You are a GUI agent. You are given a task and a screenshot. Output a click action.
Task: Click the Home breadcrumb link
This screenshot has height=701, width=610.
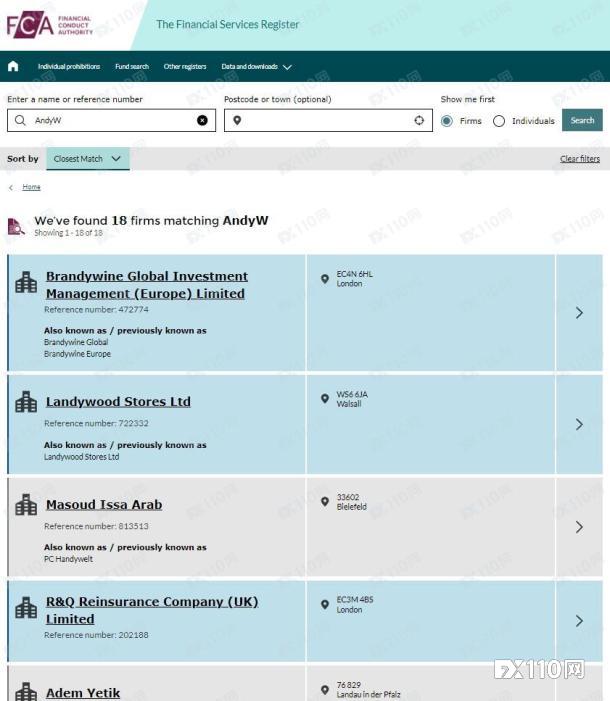[32, 187]
